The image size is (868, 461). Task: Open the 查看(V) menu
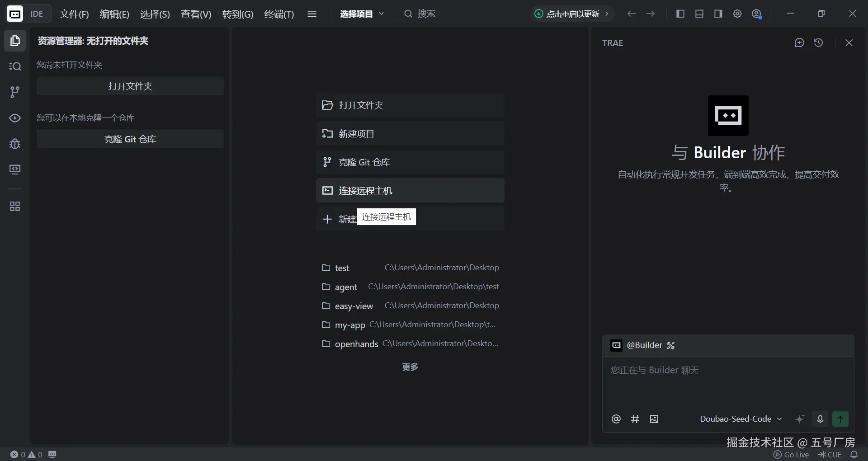pos(196,14)
